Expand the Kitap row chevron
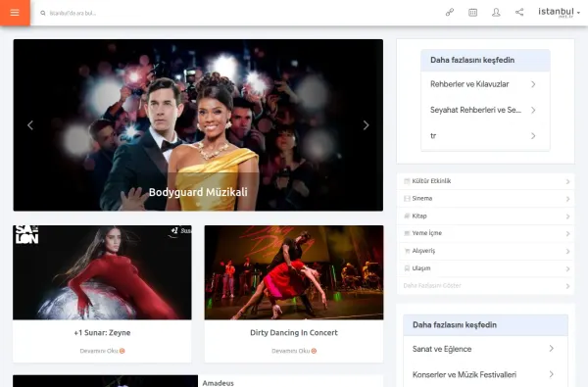The height and width of the screenshot is (387, 588). click(x=567, y=217)
